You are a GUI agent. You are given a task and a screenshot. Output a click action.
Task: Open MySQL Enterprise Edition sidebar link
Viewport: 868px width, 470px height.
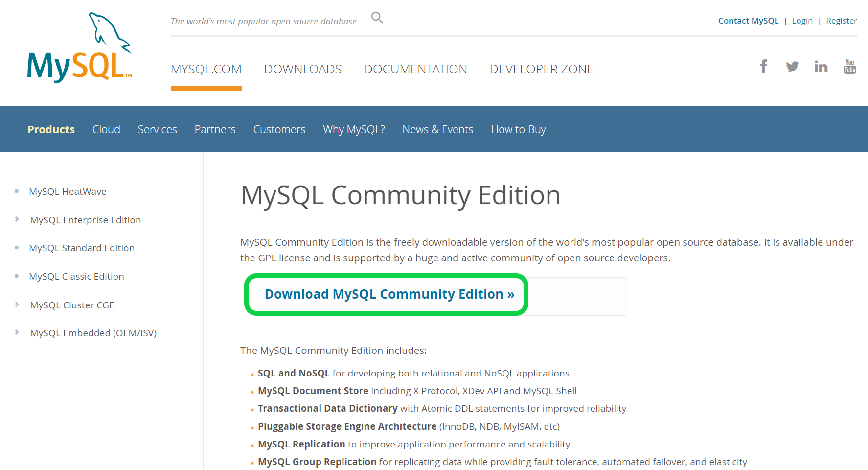86,220
